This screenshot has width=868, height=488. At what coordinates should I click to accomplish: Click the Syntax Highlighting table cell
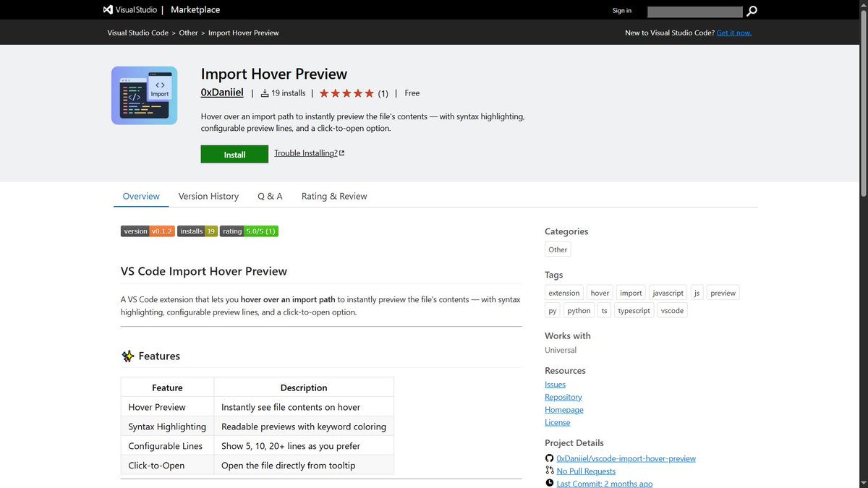tap(167, 427)
